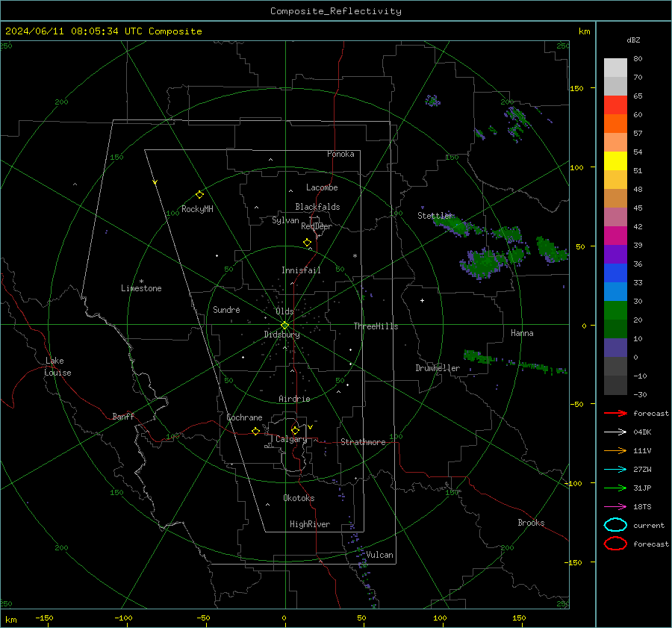Click the Calgary city label
This screenshot has height=628, width=672.
[291, 439]
